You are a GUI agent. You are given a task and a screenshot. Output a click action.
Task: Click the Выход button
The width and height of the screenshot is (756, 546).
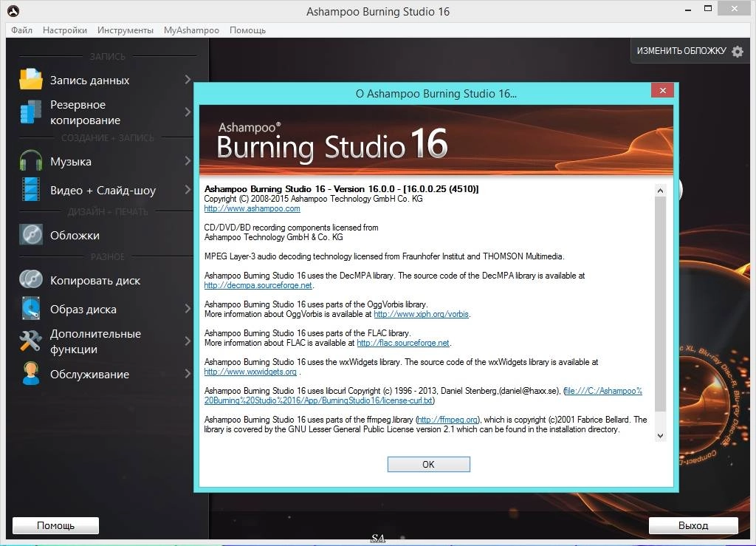pyautogui.click(x=693, y=525)
